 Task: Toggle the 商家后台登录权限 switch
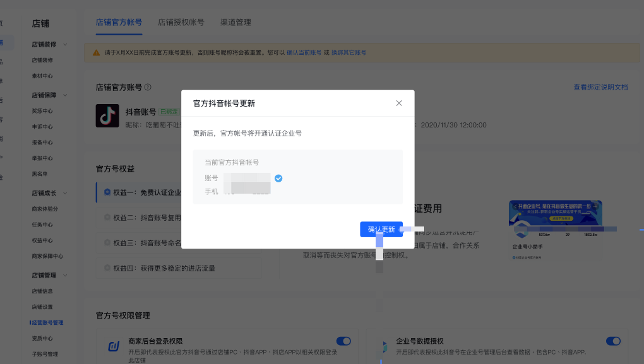343,341
